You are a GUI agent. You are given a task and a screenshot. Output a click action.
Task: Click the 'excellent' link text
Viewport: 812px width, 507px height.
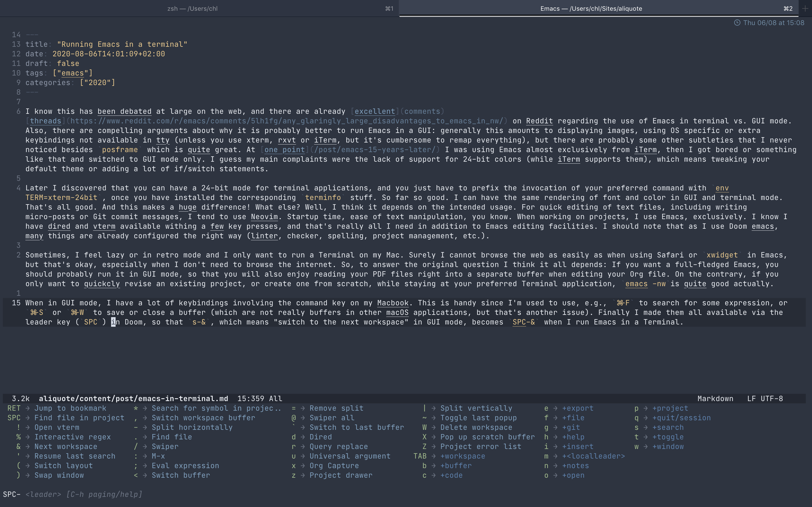click(x=374, y=112)
